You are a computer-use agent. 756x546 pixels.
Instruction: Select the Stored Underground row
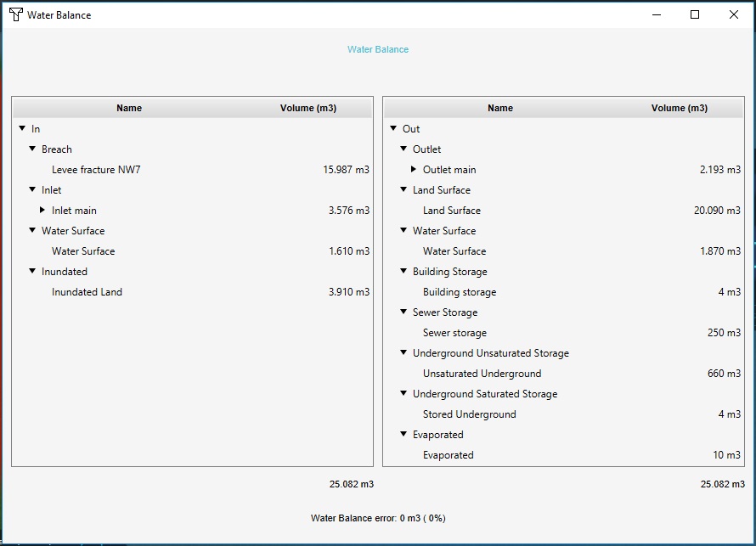469,414
